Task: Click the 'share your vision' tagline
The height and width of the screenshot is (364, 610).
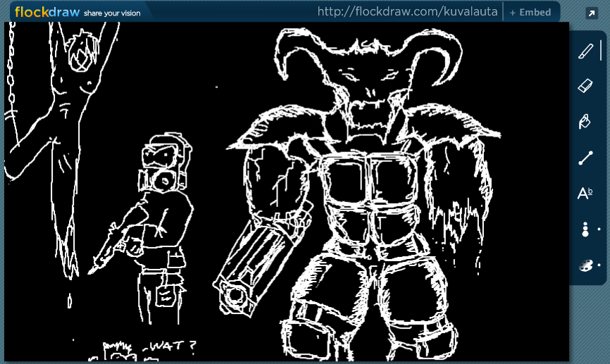Action: coord(112,13)
